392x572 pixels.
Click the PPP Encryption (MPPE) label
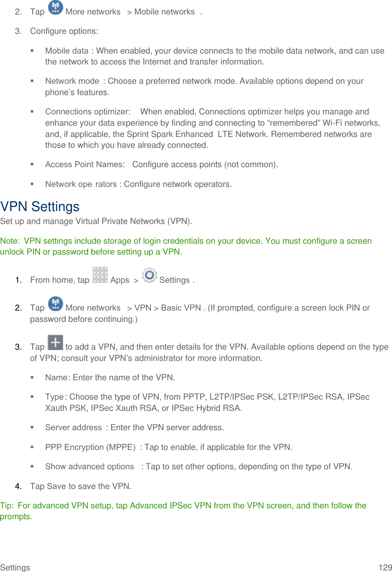(90, 447)
